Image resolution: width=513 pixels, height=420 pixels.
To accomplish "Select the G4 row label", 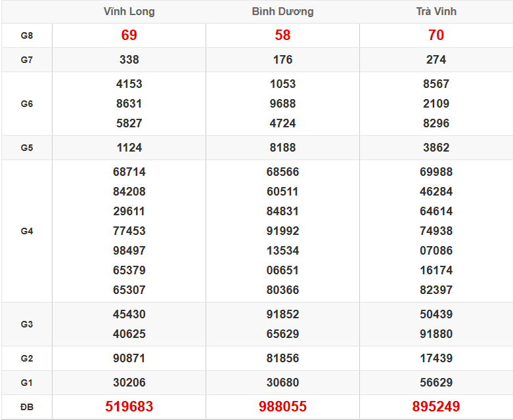I will pyautogui.click(x=27, y=231).
